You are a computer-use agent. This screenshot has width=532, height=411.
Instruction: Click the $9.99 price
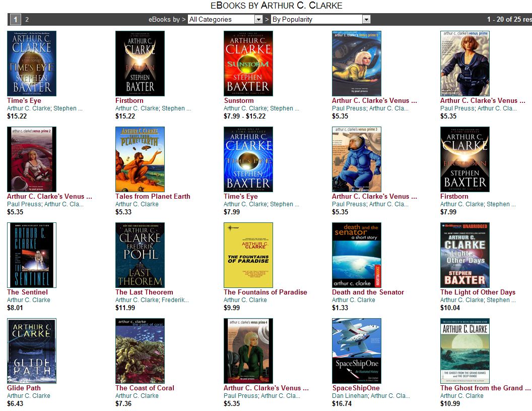click(x=232, y=308)
